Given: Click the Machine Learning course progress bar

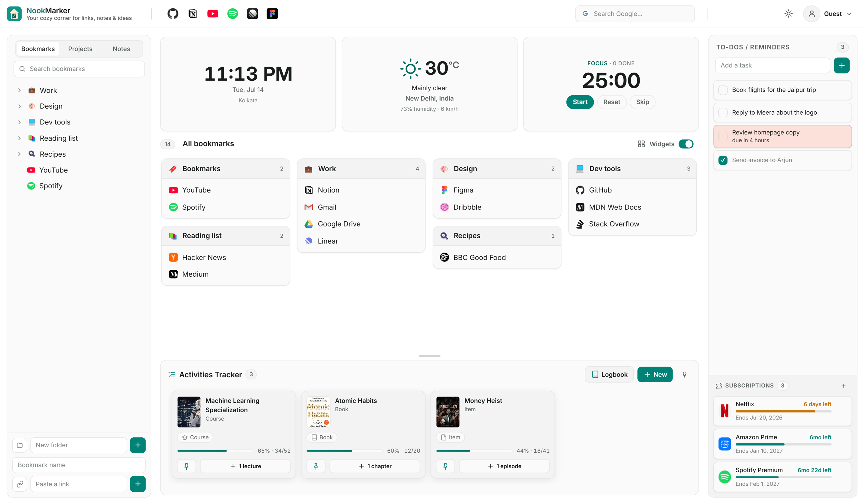Looking at the screenshot, I should (215, 451).
